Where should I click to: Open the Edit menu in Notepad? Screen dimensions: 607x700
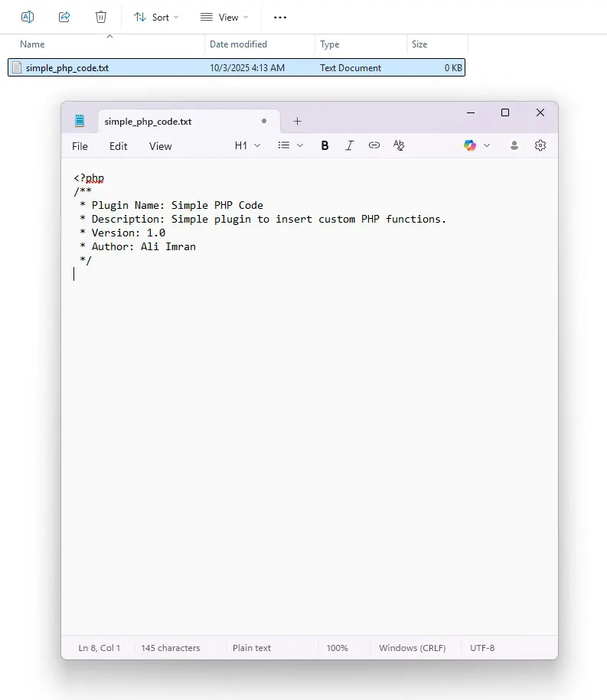tap(119, 146)
